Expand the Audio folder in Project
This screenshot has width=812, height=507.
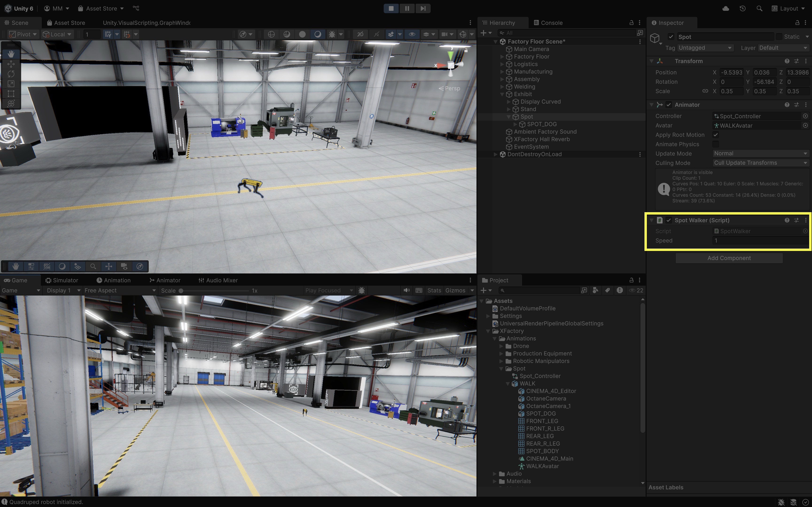pyautogui.click(x=495, y=474)
